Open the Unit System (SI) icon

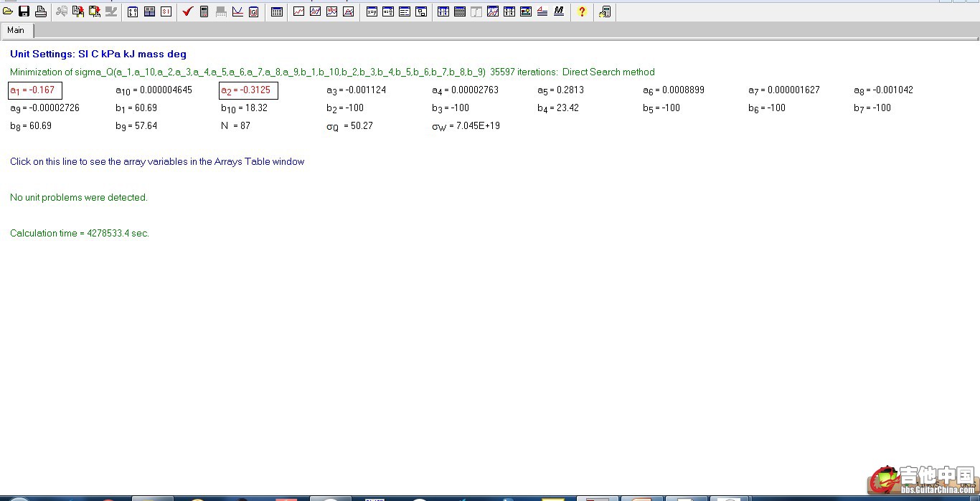pos(166,11)
